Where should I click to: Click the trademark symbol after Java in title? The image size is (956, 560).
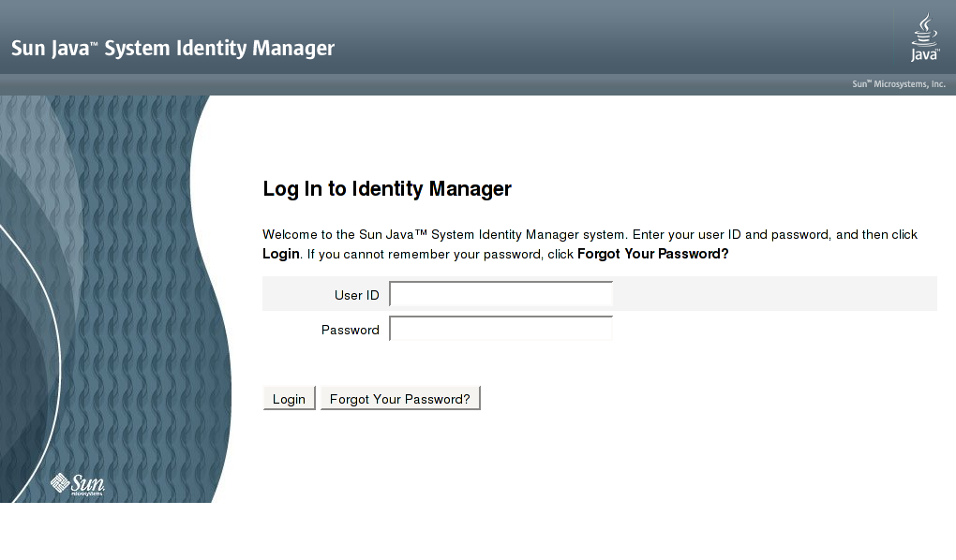point(95,44)
